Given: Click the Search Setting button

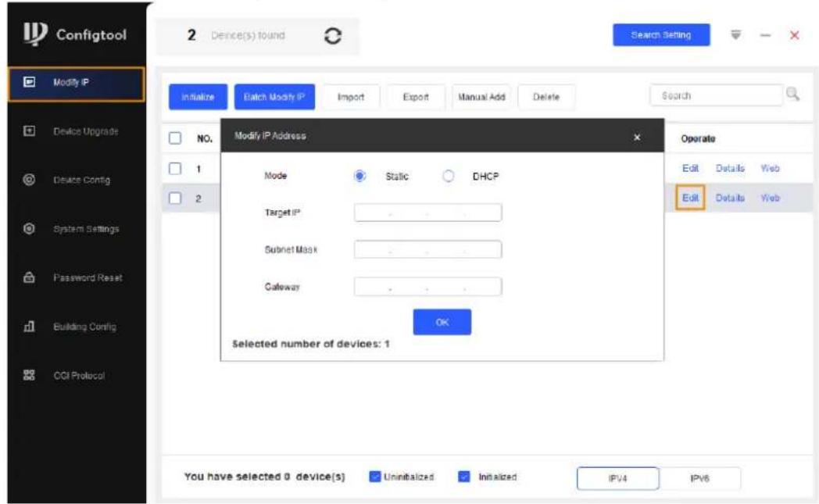Looking at the screenshot, I should 661,35.
